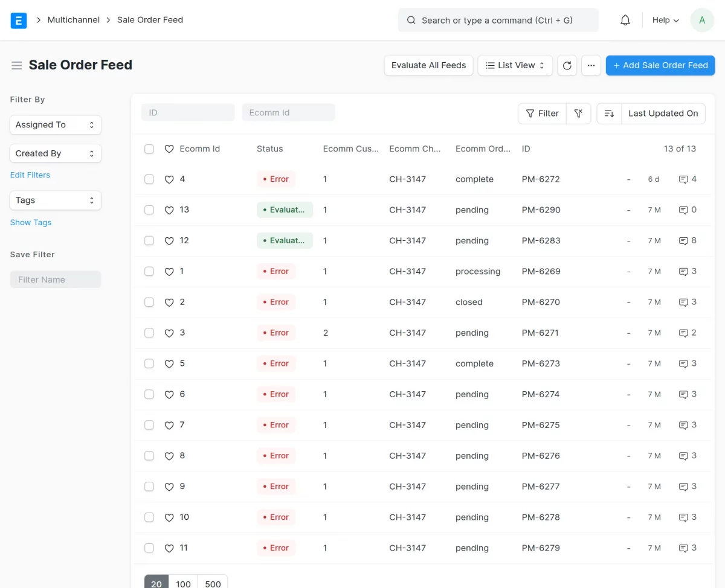Open Edit Filters link in the sidebar

coord(30,174)
